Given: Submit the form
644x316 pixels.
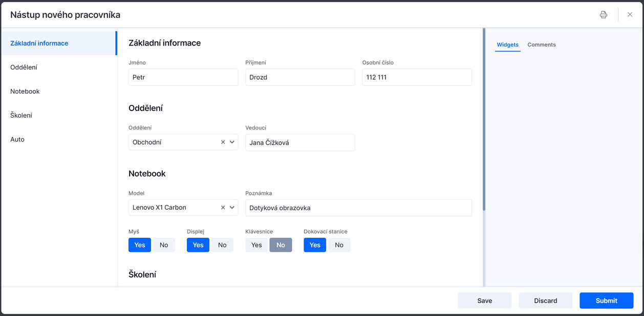Looking at the screenshot, I should coord(607,301).
